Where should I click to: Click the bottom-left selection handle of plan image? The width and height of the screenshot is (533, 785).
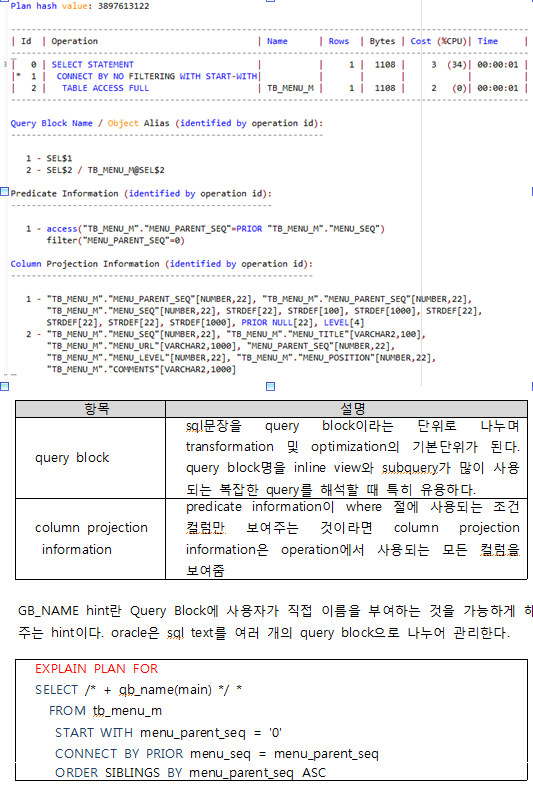tap(5, 386)
